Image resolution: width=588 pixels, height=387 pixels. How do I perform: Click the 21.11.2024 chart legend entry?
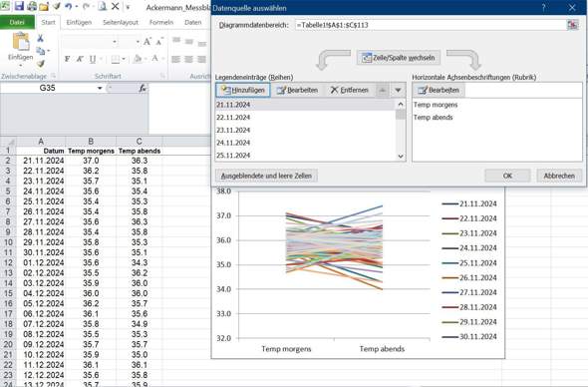click(469, 203)
